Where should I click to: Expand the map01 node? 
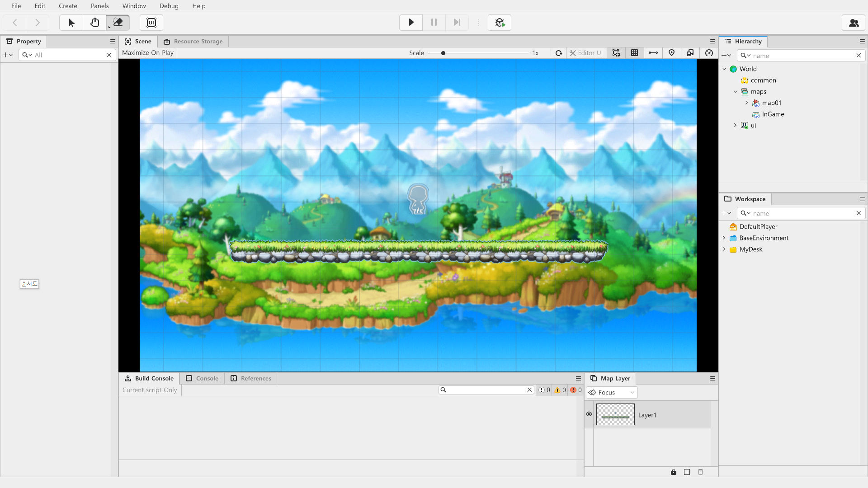point(747,103)
